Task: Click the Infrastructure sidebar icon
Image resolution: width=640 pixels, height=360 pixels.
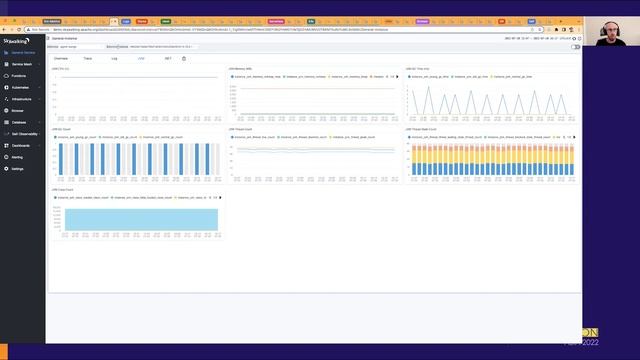Action: 6,99
